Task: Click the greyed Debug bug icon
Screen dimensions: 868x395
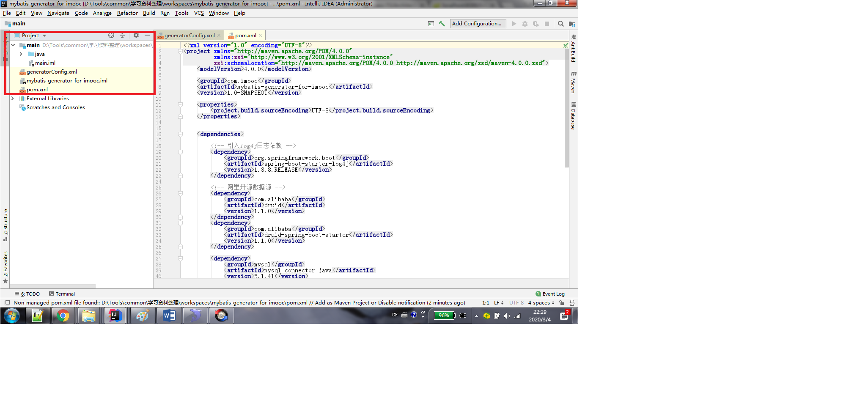Action: click(525, 24)
